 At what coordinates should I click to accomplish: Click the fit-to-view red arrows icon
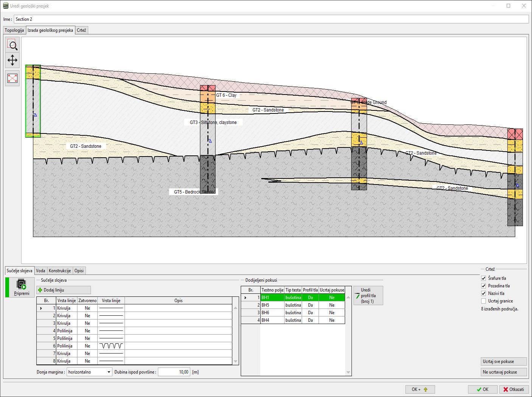pos(12,78)
